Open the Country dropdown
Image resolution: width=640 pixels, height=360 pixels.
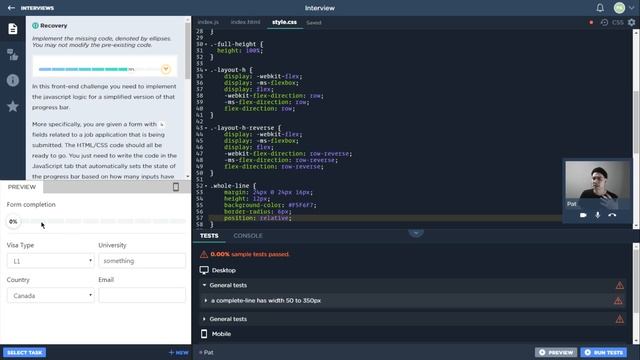50,296
